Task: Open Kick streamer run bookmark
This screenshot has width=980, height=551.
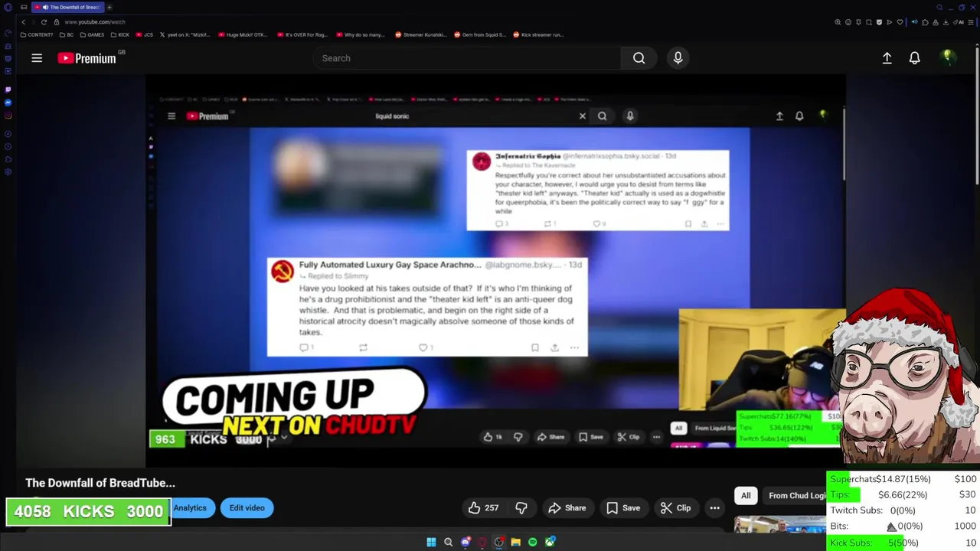Action: tap(538, 34)
